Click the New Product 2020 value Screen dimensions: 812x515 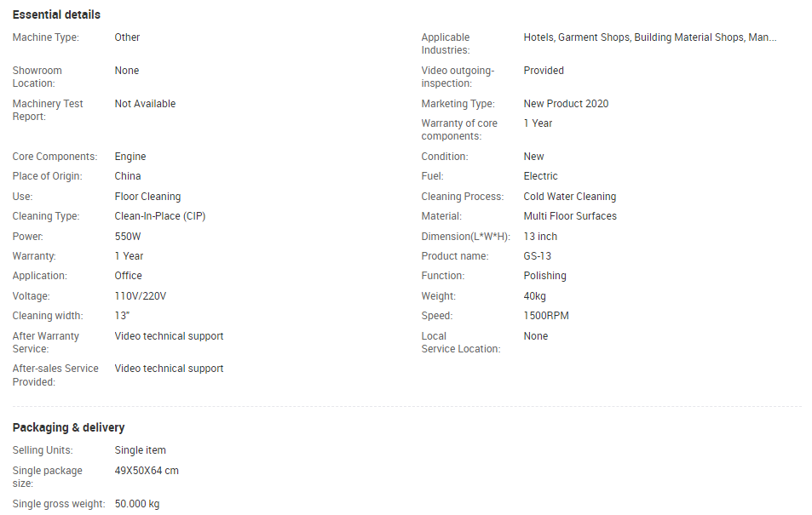[566, 104]
